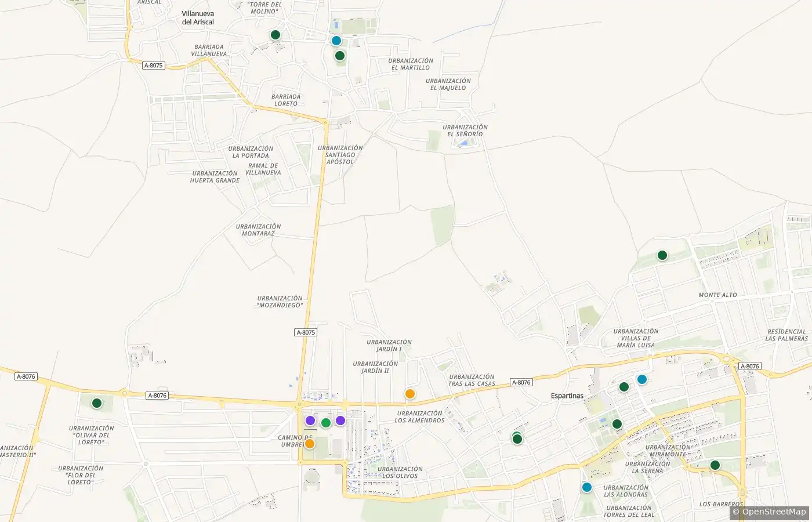The image size is (812, 522).
Task: Click the A-8076 shield below Residencial Las Palmeras
Action: (750, 367)
